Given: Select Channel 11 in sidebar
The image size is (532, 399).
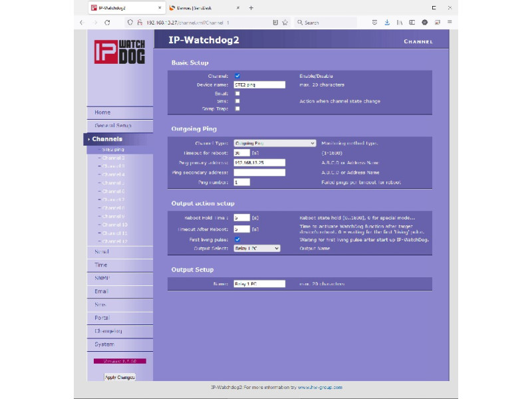Looking at the screenshot, I should (x=114, y=233).
